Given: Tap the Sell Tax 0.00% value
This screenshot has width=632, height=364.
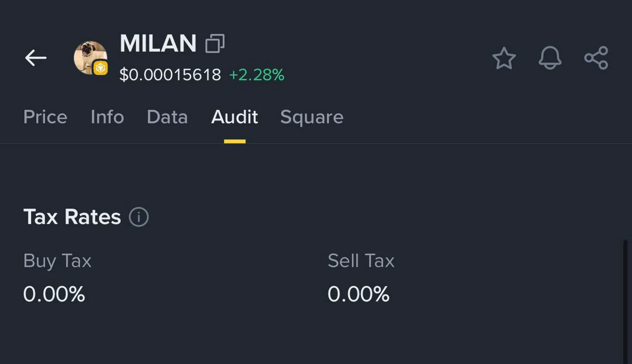Looking at the screenshot, I should tap(359, 294).
